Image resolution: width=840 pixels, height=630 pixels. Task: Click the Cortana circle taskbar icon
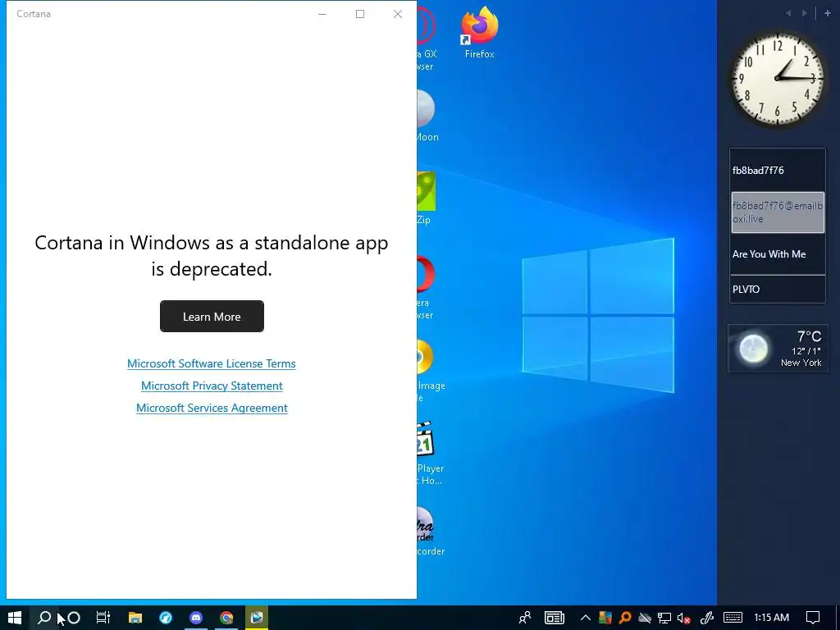tap(74, 618)
